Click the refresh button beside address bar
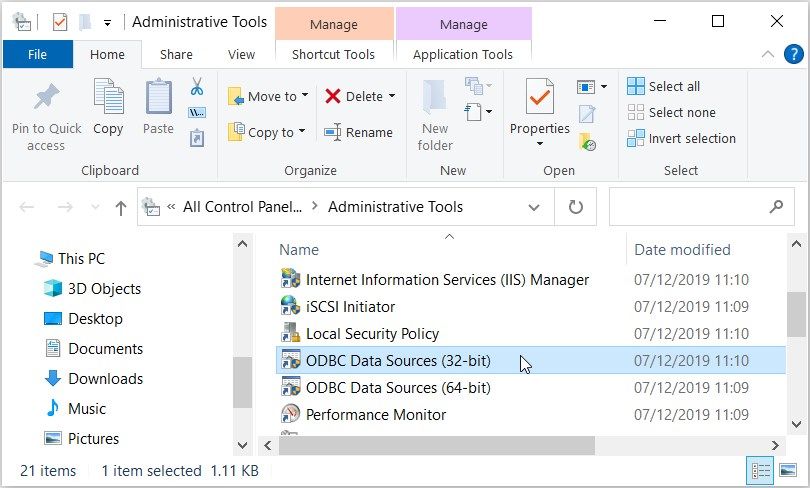The width and height of the screenshot is (810, 488). [575, 207]
